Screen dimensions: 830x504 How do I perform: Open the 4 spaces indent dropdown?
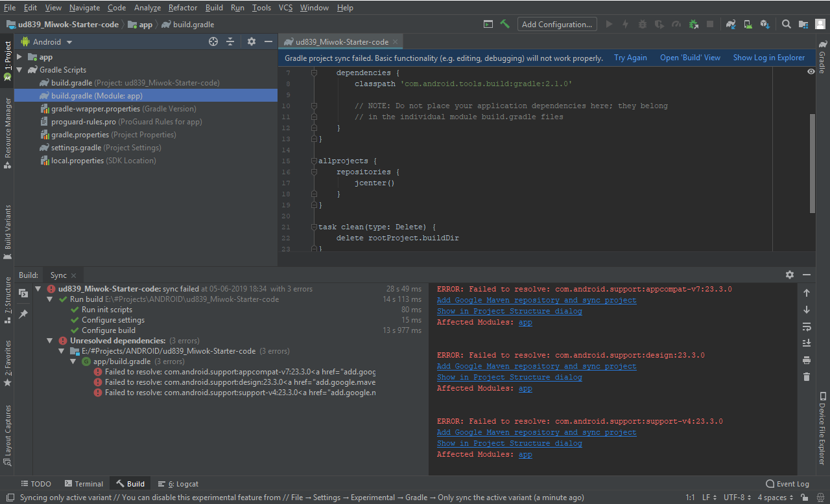tap(776, 498)
